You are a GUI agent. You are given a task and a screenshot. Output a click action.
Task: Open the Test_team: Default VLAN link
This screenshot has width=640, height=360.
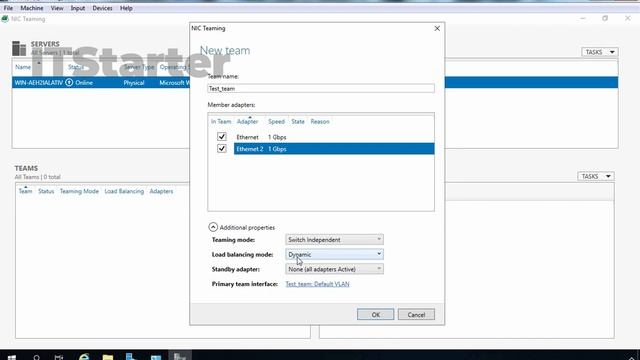coord(318,284)
